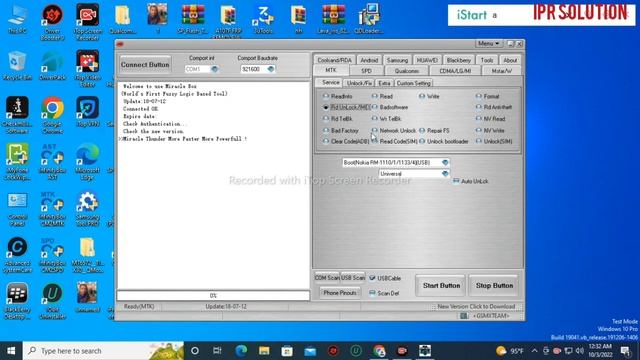Click New Version Click to Download link

click(x=476, y=306)
